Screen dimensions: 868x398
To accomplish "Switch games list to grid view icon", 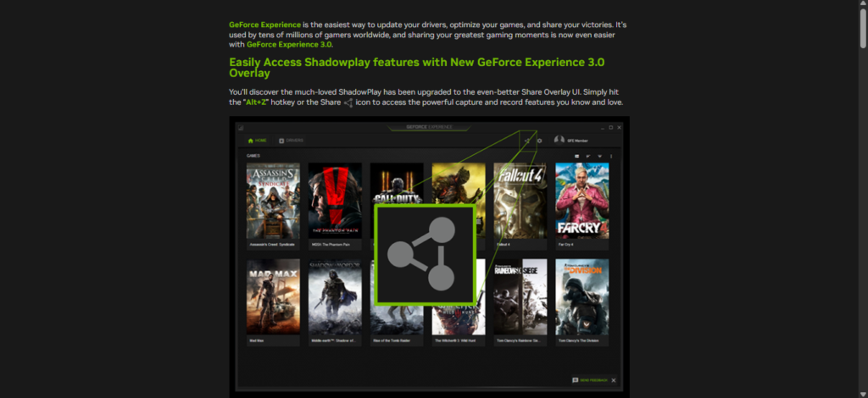I will tap(577, 157).
